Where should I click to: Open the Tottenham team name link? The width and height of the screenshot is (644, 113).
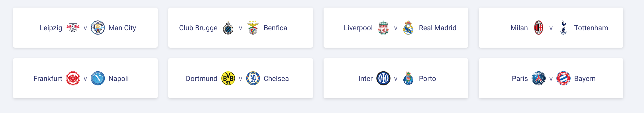tap(591, 28)
